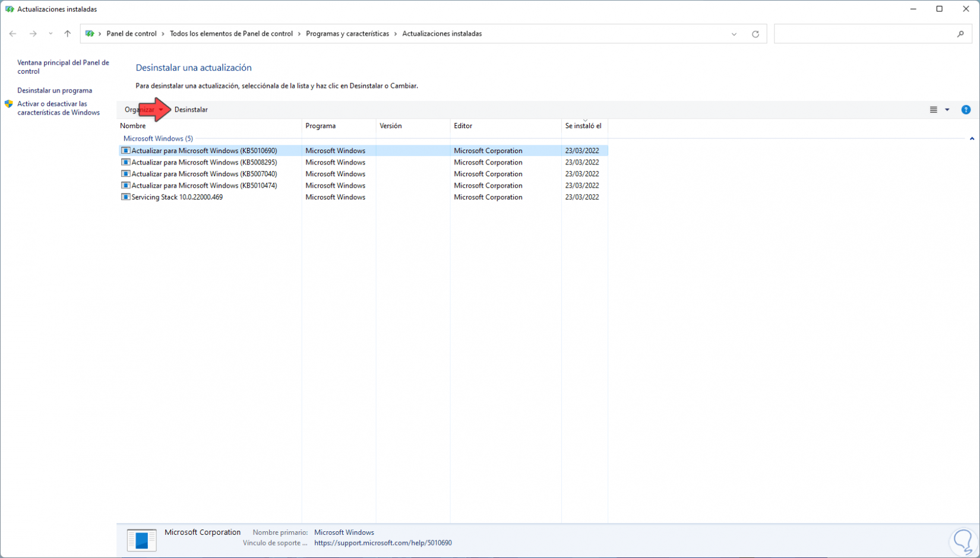Select update KB5008295 row
The width and height of the screenshot is (980, 558).
point(363,163)
